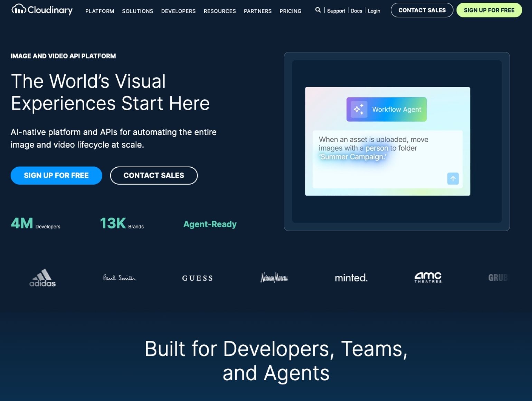
Task: Open the Support link
Action: [336, 11]
